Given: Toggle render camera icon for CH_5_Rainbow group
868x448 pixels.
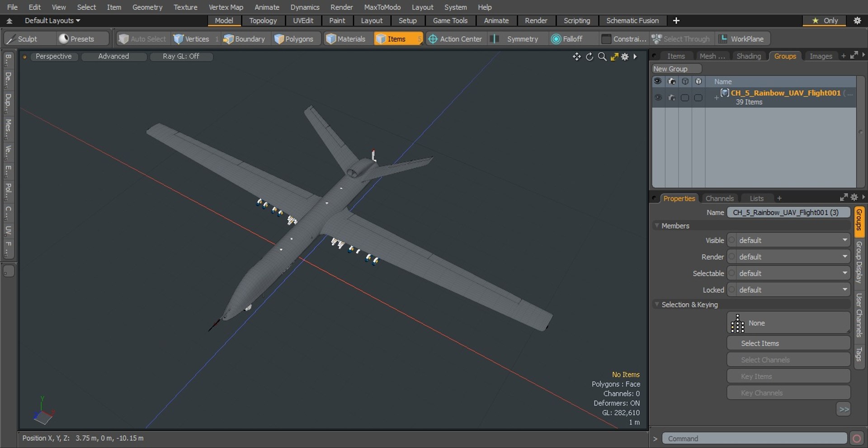Looking at the screenshot, I should coord(671,98).
